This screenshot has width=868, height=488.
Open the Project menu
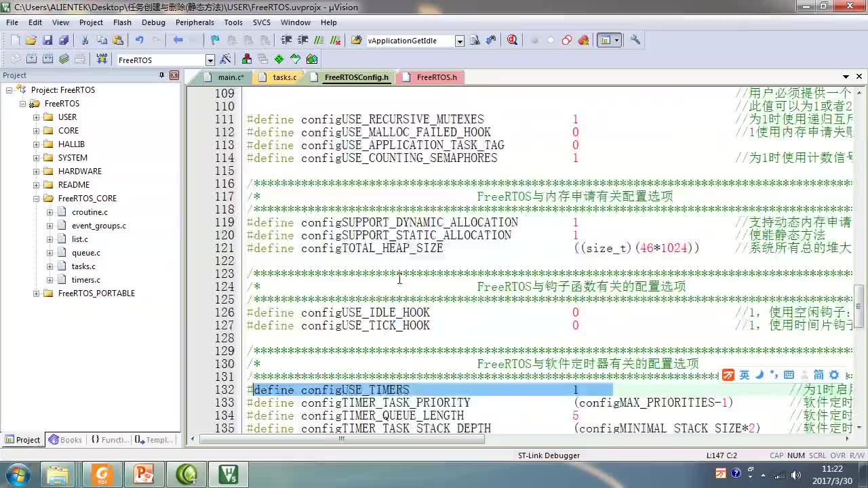(x=91, y=22)
